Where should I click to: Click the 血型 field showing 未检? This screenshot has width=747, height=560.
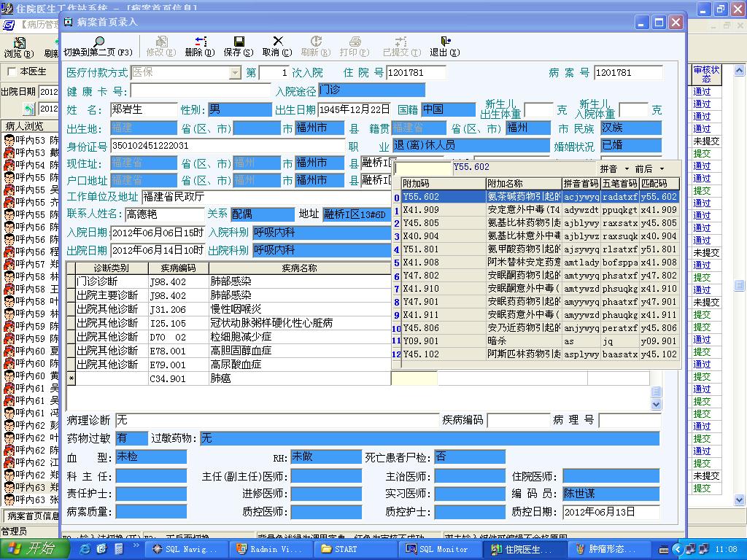coord(151,456)
